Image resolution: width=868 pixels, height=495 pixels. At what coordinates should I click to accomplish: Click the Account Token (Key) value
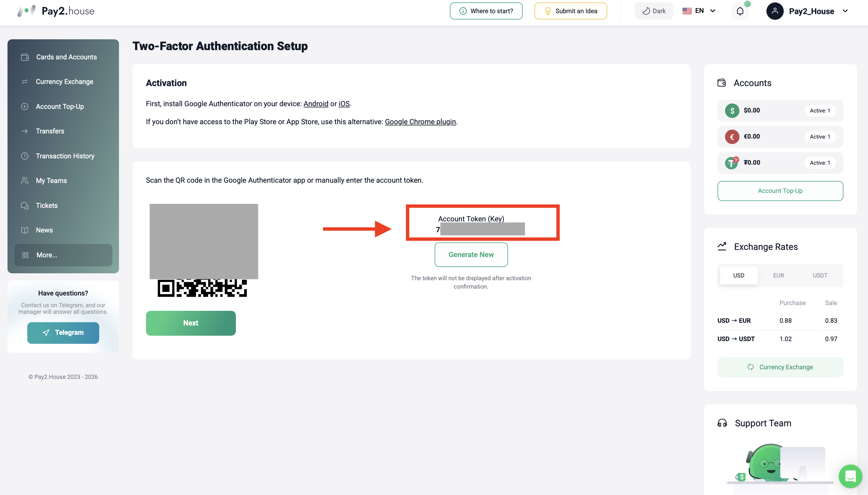click(480, 229)
